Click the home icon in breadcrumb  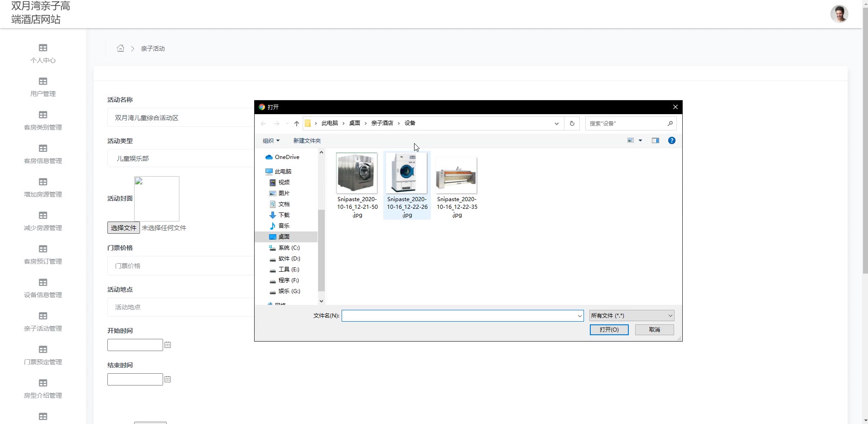click(x=121, y=48)
